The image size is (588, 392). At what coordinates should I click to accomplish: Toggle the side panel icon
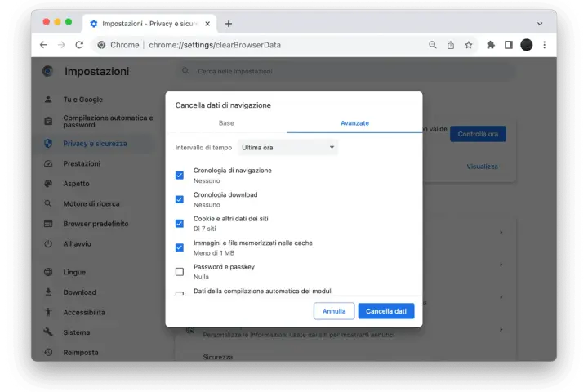click(x=509, y=45)
